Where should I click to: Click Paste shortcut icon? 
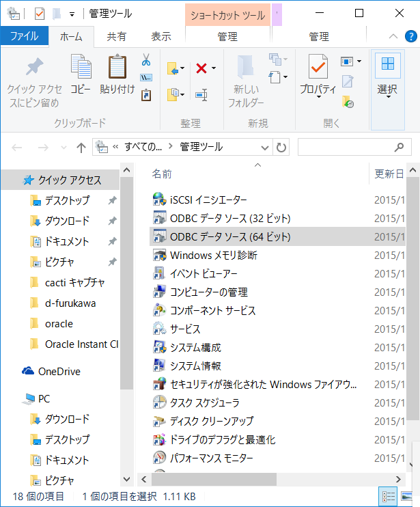coord(146,95)
